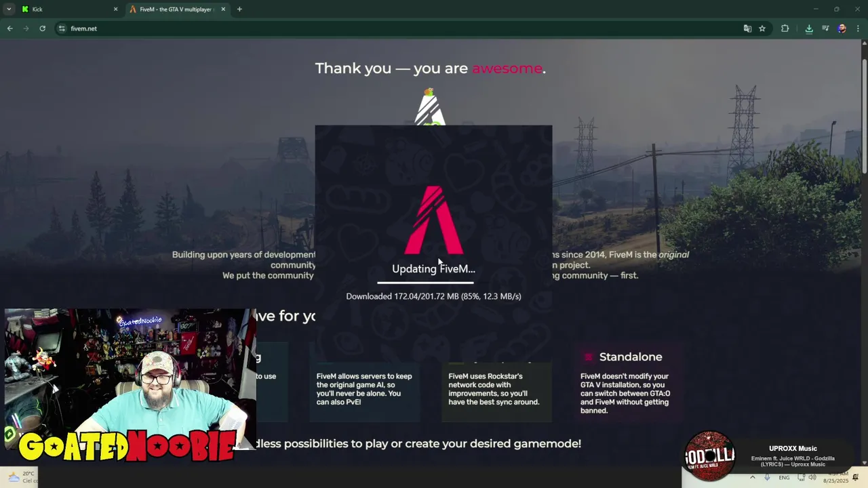The height and width of the screenshot is (488, 868).
Task: Switch ENG input language indicator
Action: (784, 478)
